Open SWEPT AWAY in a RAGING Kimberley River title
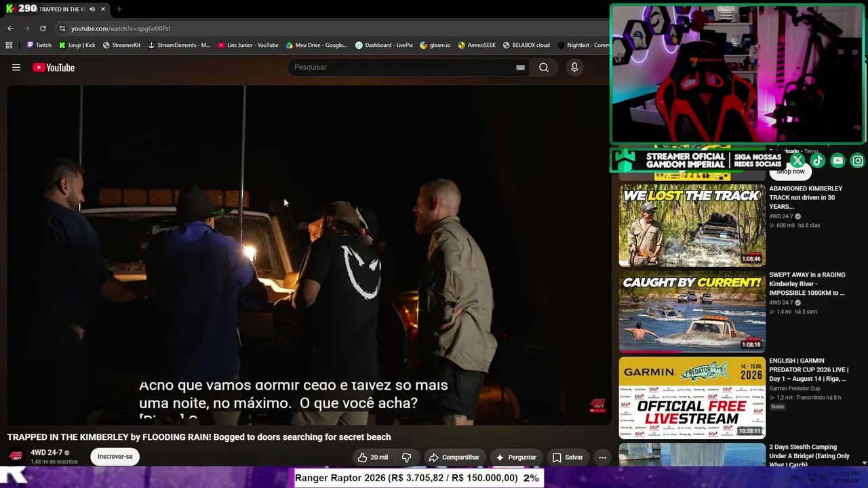Image resolution: width=868 pixels, height=488 pixels. pyautogui.click(x=807, y=284)
